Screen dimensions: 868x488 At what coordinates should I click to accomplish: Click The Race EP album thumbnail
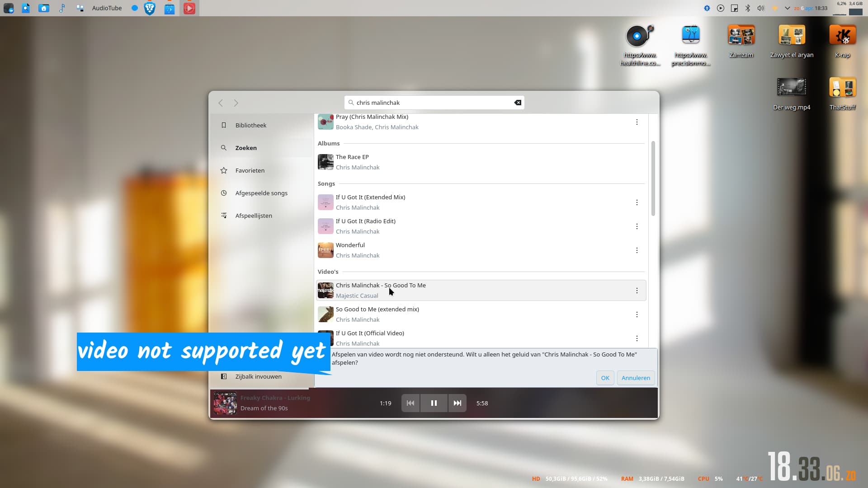[325, 162]
